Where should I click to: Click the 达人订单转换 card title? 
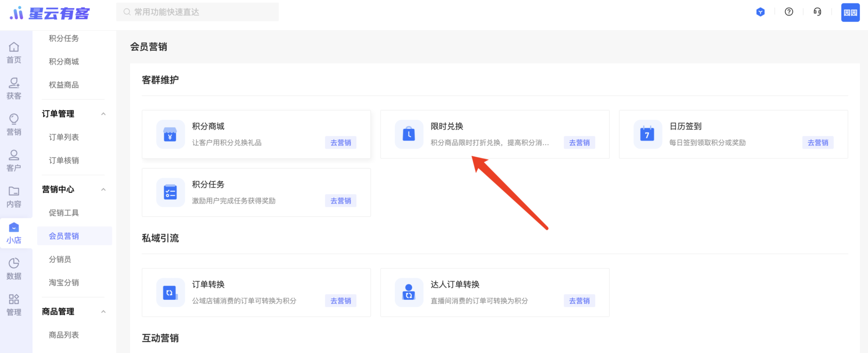coord(455,284)
